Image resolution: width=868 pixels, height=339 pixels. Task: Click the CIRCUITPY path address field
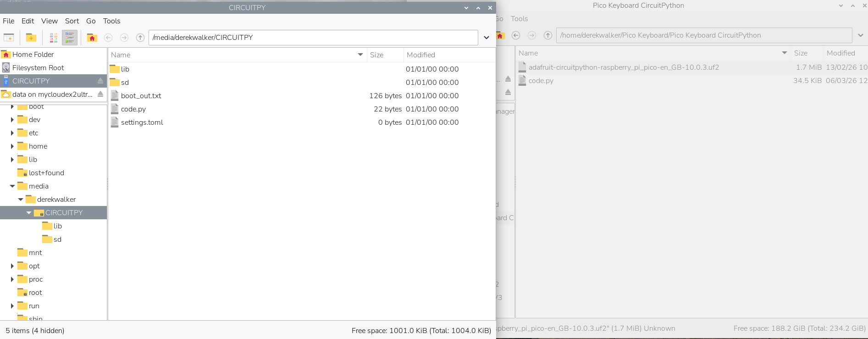tap(312, 38)
